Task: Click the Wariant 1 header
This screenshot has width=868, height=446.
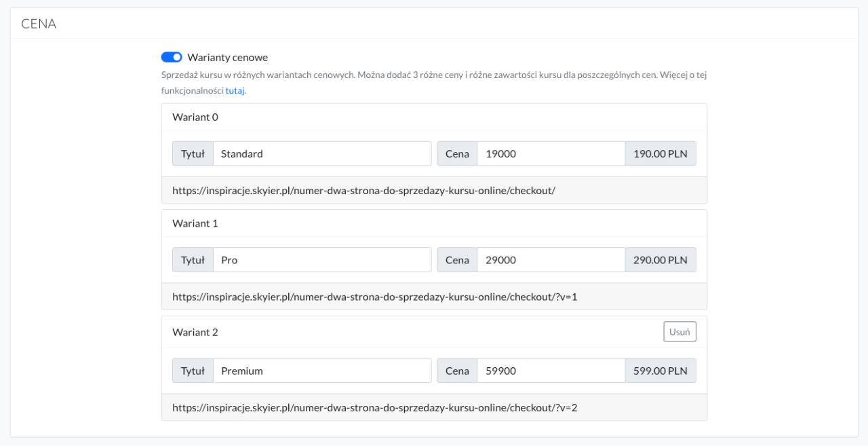Action: [195, 223]
